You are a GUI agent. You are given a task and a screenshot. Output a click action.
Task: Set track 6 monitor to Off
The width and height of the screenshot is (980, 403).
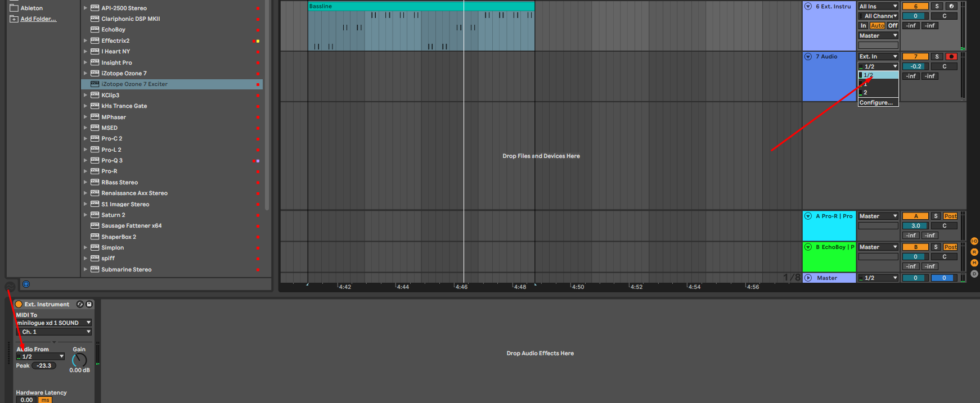pos(893,26)
